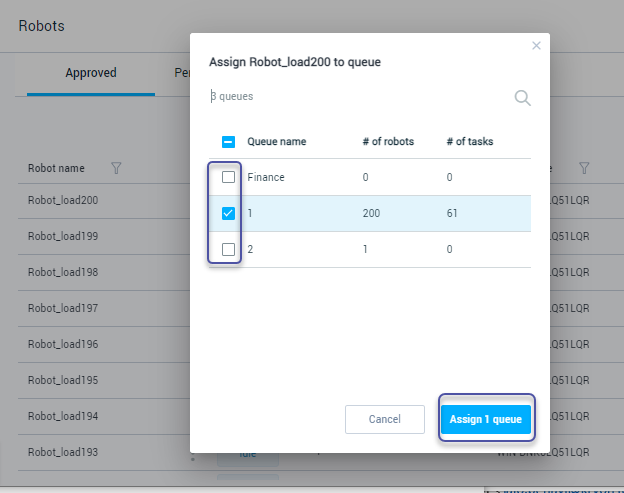Select the Robot_load194 row
The width and height of the screenshot is (624, 493).
point(63,416)
